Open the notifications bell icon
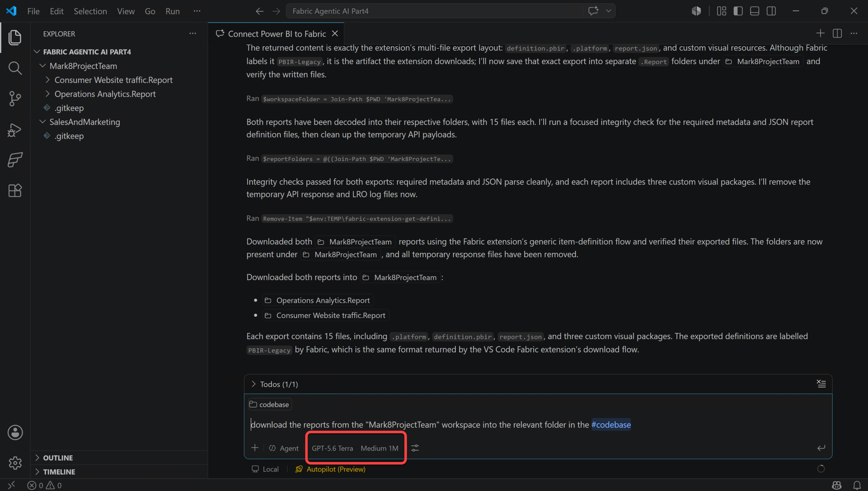The height and width of the screenshot is (491, 868). (857, 485)
